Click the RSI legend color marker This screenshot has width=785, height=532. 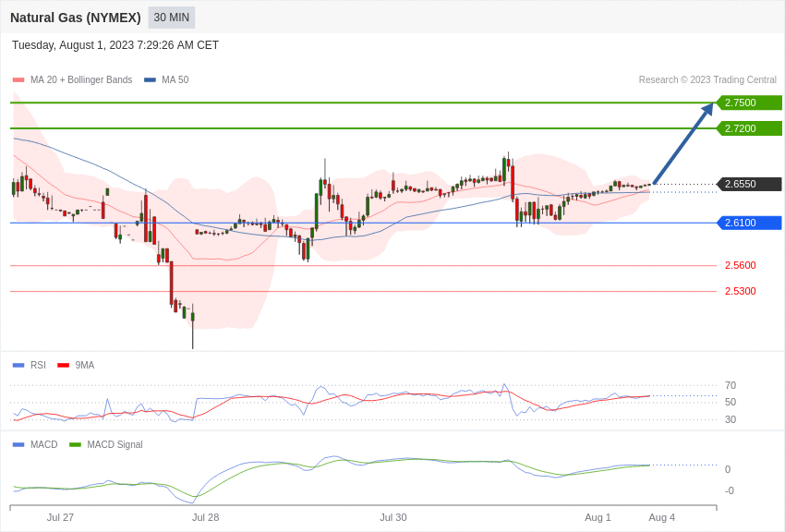(18, 366)
